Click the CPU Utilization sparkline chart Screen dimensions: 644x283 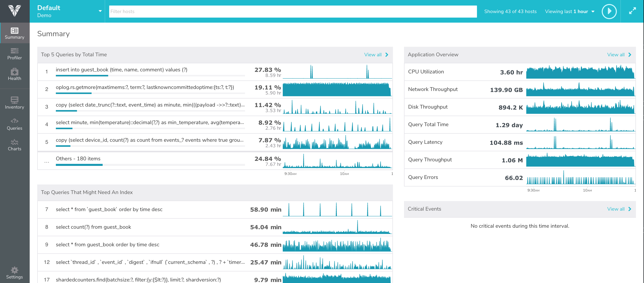580,72
